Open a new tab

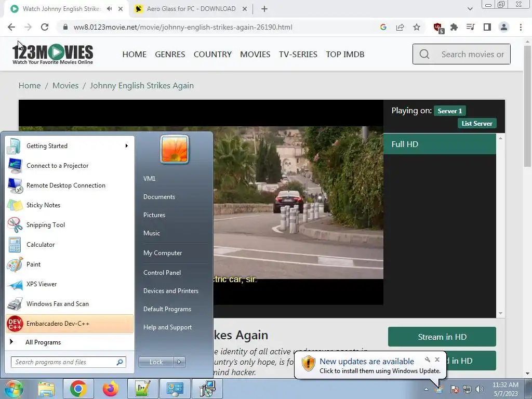pyautogui.click(x=264, y=9)
